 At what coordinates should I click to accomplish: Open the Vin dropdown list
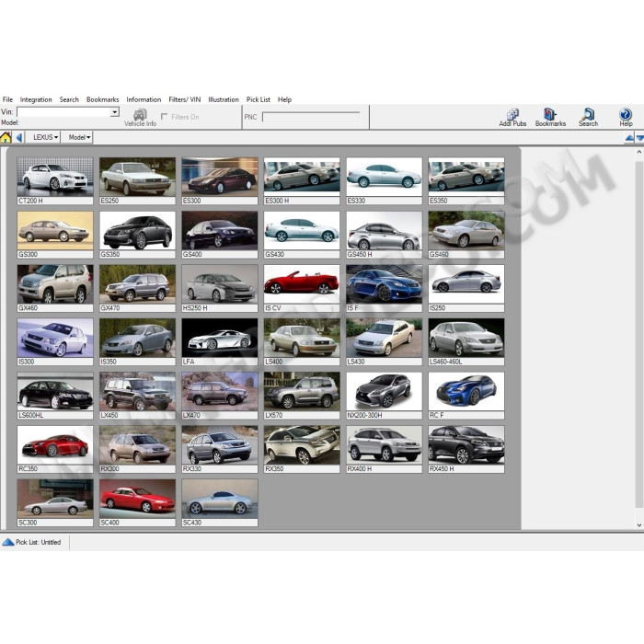115,111
